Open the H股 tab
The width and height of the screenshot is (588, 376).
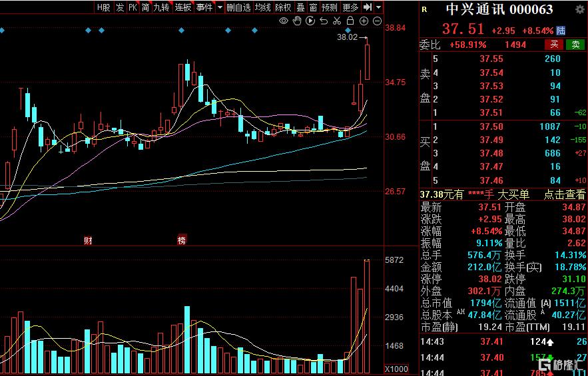[103, 7]
